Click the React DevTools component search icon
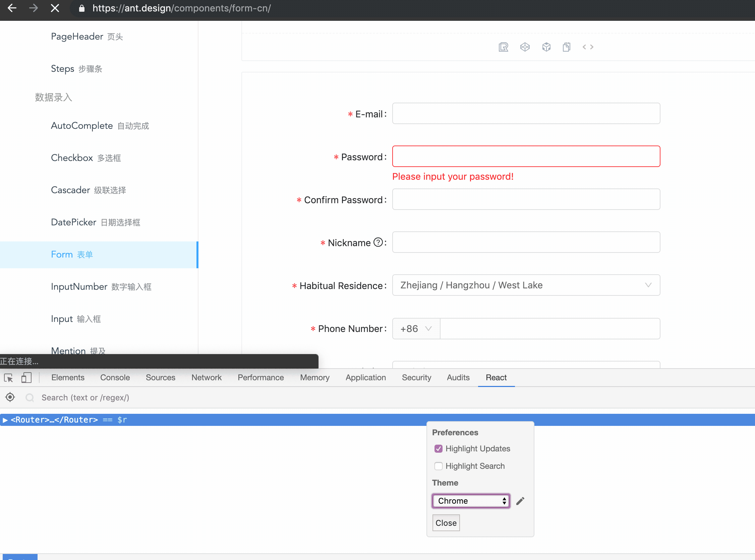Screen dimensions: 755x560 click(x=30, y=398)
